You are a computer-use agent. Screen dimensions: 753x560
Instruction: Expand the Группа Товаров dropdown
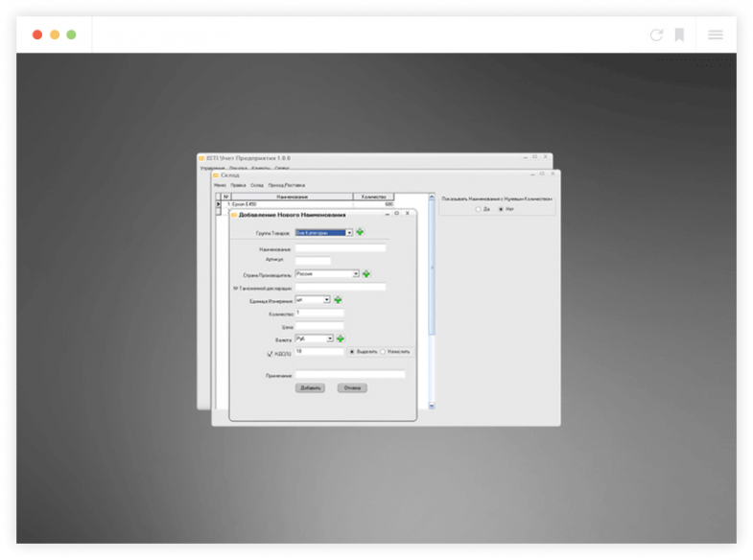pos(349,232)
